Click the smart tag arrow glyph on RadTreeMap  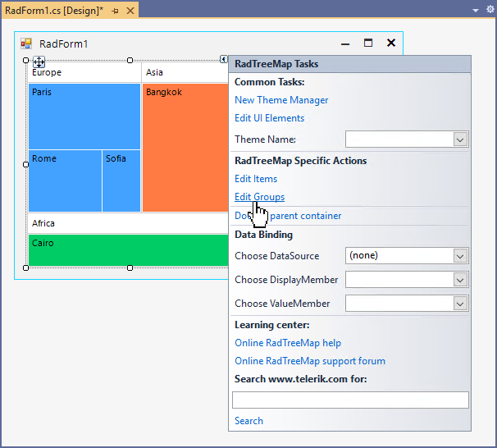(x=223, y=59)
